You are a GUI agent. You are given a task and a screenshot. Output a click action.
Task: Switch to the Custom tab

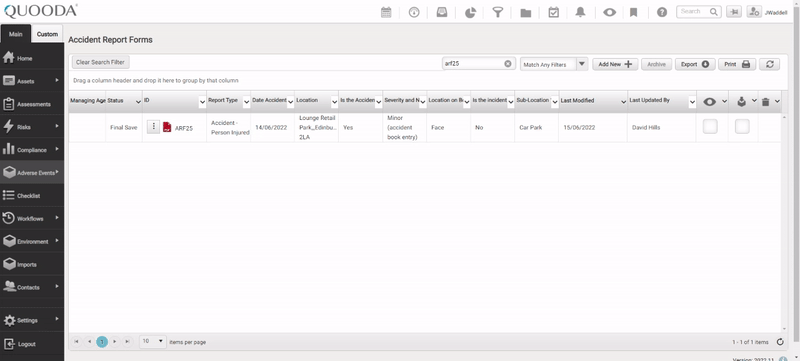coord(47,34)
